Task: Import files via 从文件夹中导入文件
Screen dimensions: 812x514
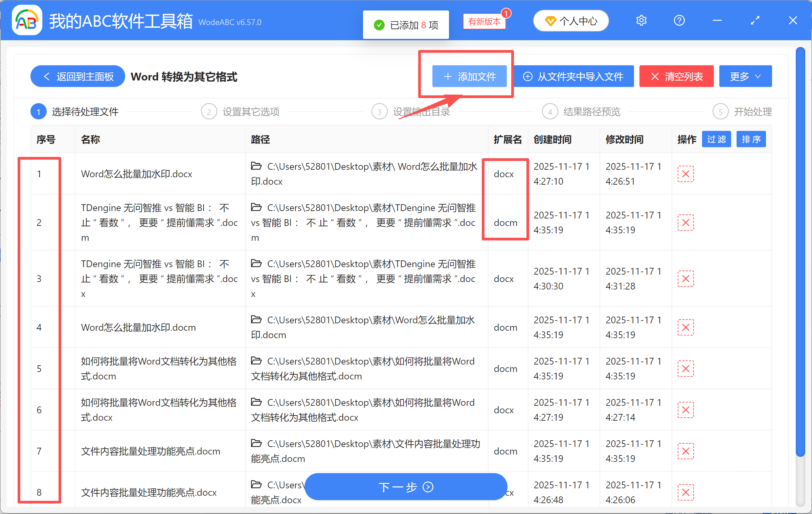Action: coord(574,76)
